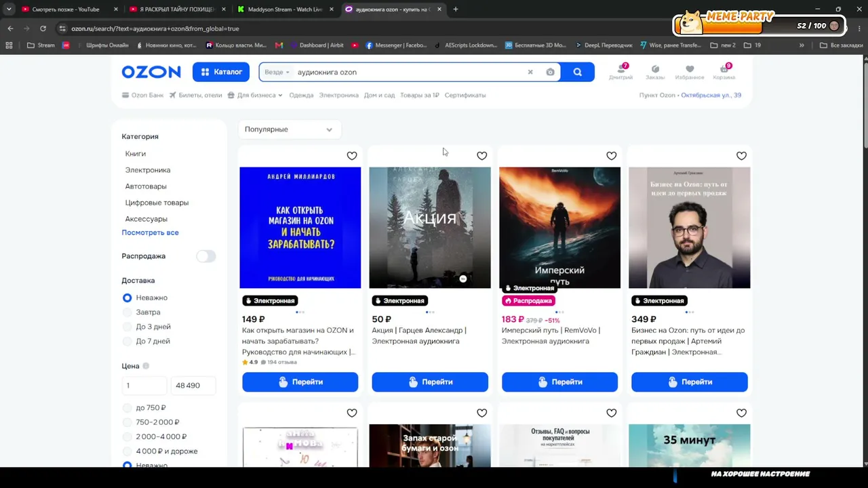The image size is (868, 488).
Task: Open the Gmail bookmark icon
Action: [279, 45]
